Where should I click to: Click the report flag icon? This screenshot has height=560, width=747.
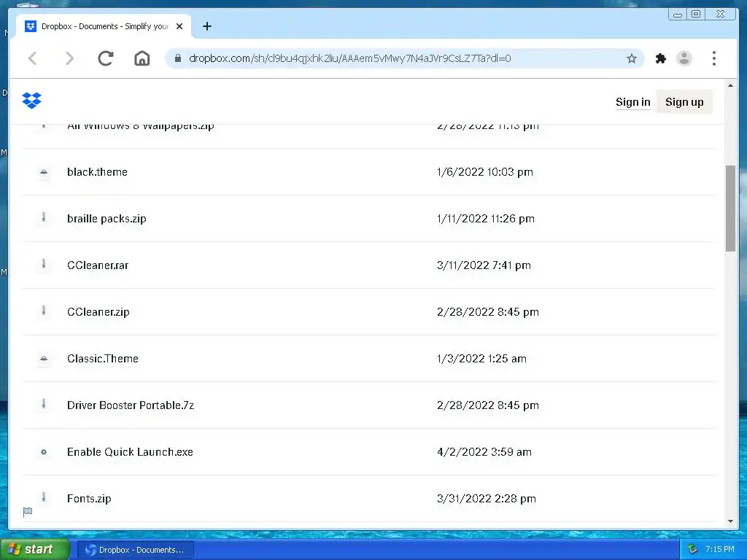(x=28, y=512)
